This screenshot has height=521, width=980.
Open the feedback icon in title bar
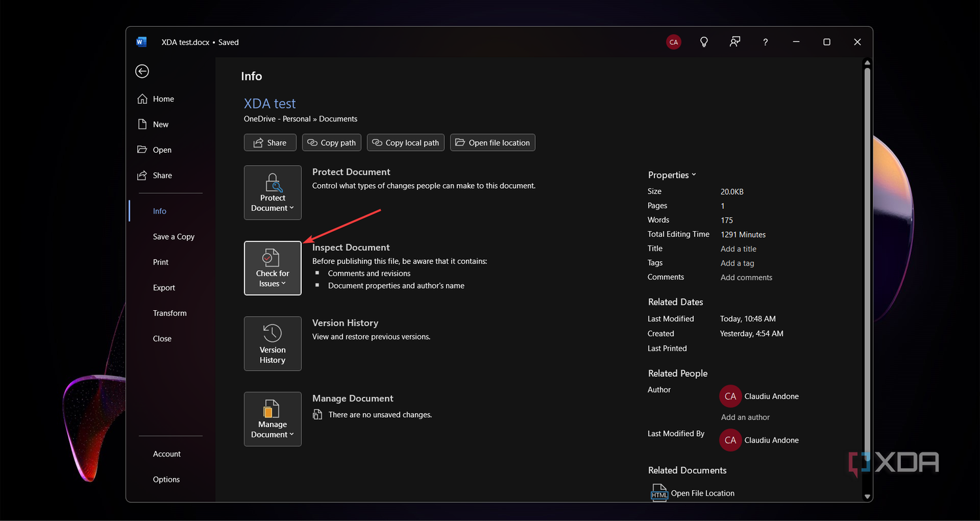point(735,42)
